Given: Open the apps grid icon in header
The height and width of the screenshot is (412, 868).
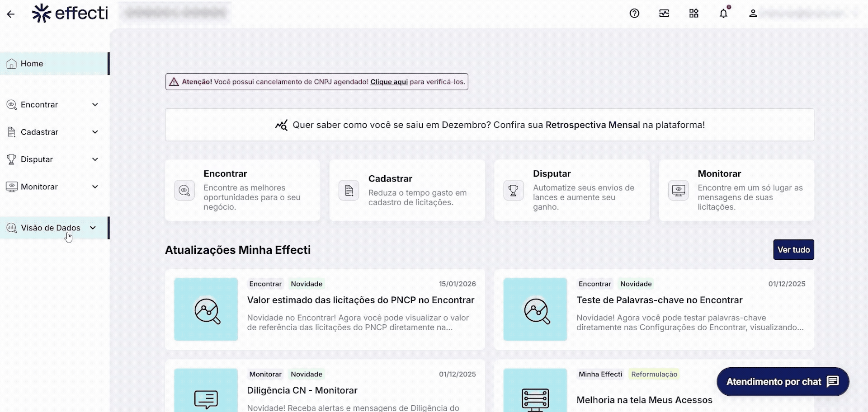Looking at the screenshot, I should pos(693,14).
